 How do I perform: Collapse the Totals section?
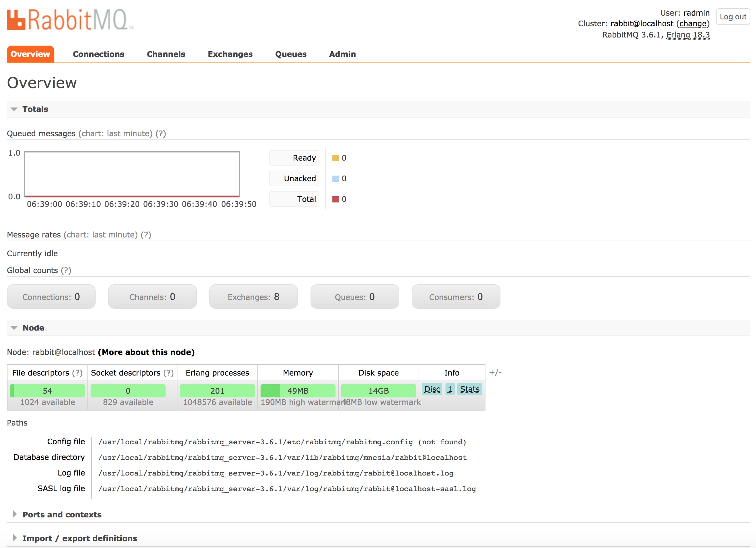pyautogui.click(x=35, y=109)
